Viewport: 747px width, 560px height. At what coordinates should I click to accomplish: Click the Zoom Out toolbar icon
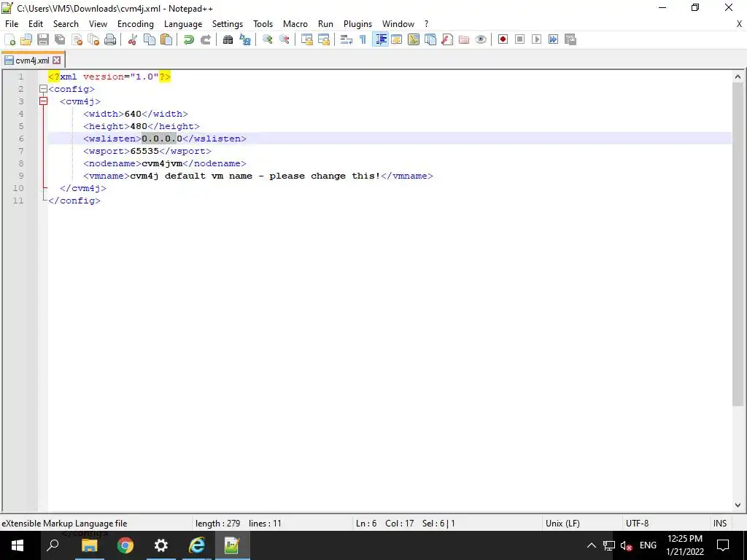285,39
